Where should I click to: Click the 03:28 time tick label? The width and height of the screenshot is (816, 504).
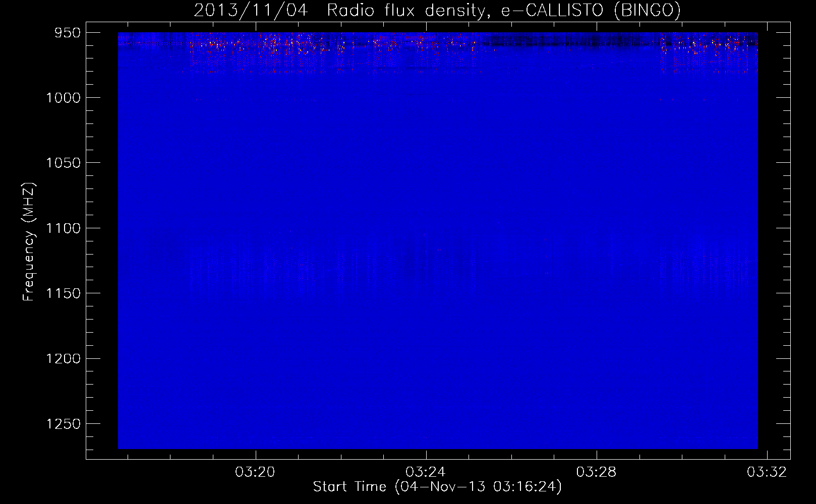[596, 472]
